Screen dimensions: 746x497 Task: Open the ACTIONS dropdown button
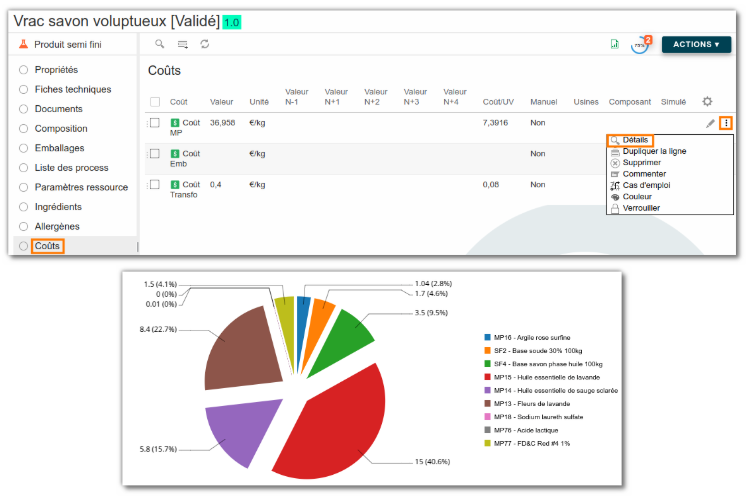pos(696,44)
